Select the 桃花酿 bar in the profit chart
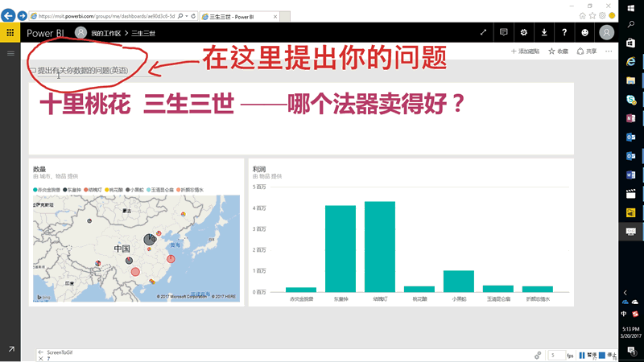 click(419, 289)
